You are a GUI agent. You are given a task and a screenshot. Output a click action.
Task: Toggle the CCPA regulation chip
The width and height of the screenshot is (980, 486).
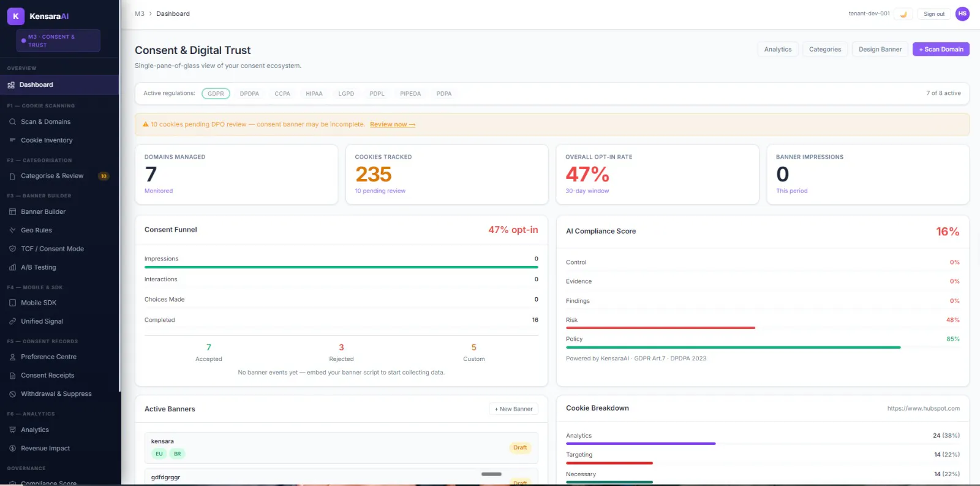tap(282, 94)
